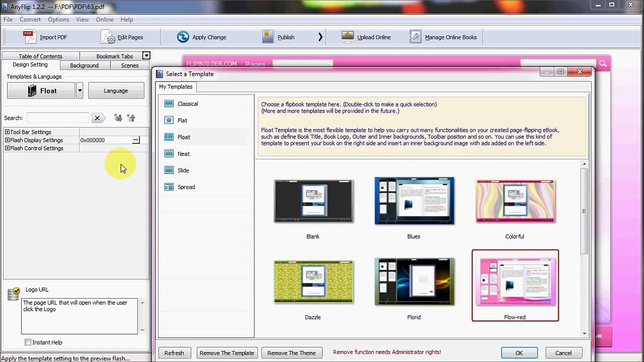
Task: Select the Blues theme thumbnail
Action: pyautogui.click(x=414, y=201)
